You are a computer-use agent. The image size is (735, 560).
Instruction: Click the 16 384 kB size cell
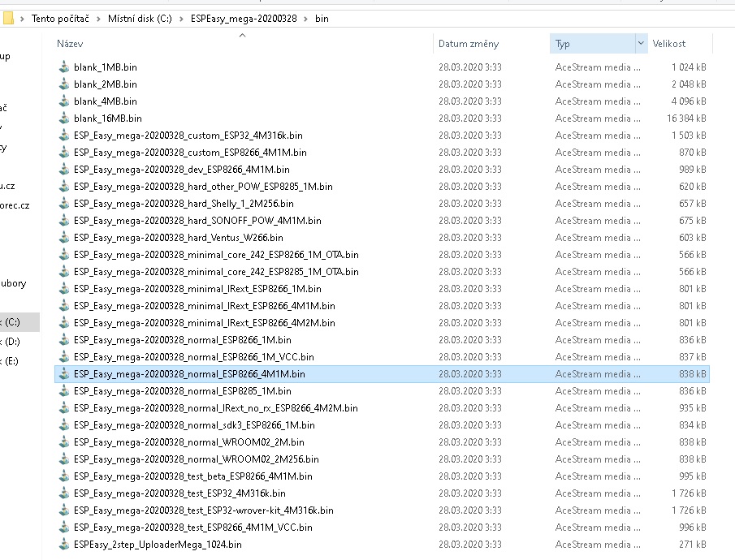(x=686, y=118)
